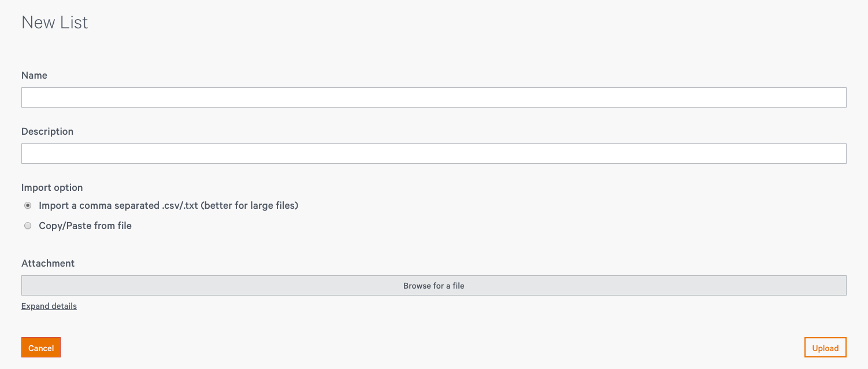Viewport: 868px width, 369px height.
Task: Click the empty box below Description
Action: click(x=433, y=153)
